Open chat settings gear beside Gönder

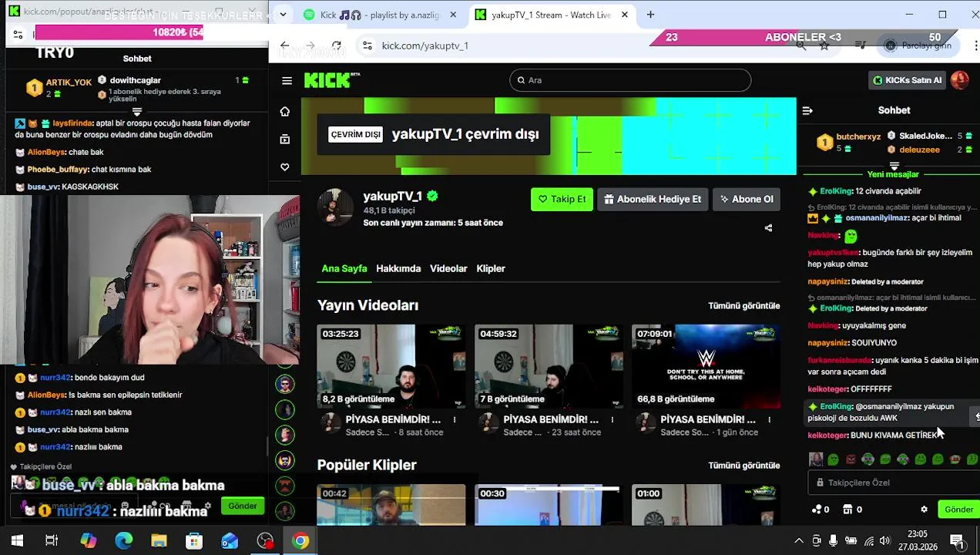tap(924, 510)
